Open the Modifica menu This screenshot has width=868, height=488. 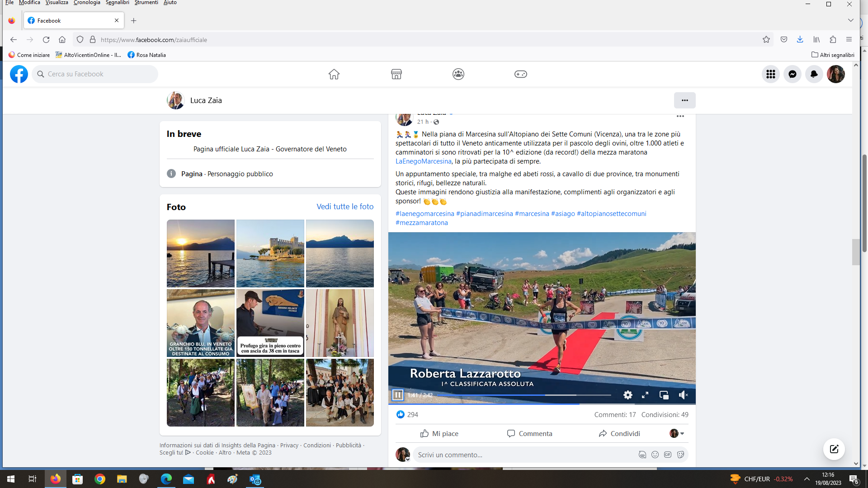click(29, 3)
